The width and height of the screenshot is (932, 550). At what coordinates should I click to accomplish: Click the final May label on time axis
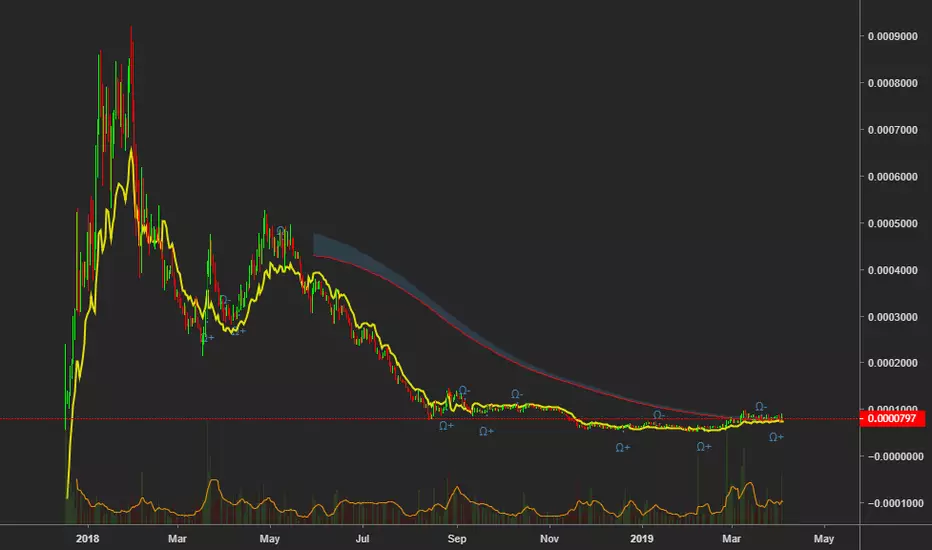[x=824, y=539]
